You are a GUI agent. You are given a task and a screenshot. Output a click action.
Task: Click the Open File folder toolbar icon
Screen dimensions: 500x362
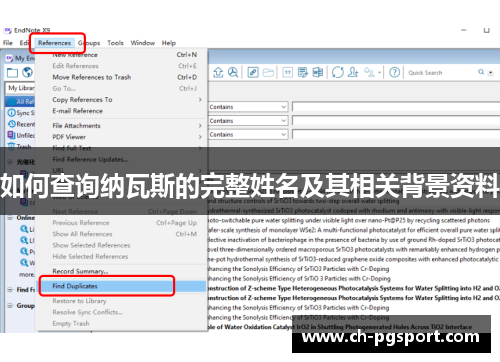pyautogui.click(x=268, y=72)
